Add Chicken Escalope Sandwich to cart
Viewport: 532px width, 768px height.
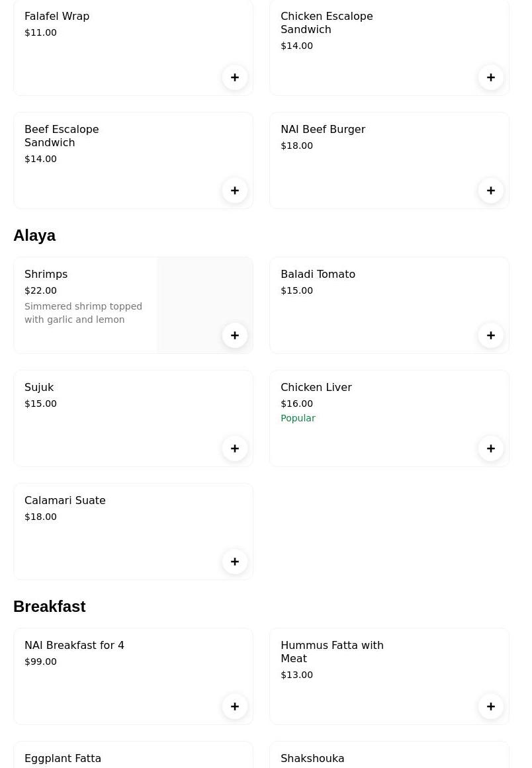coord(491,77)
